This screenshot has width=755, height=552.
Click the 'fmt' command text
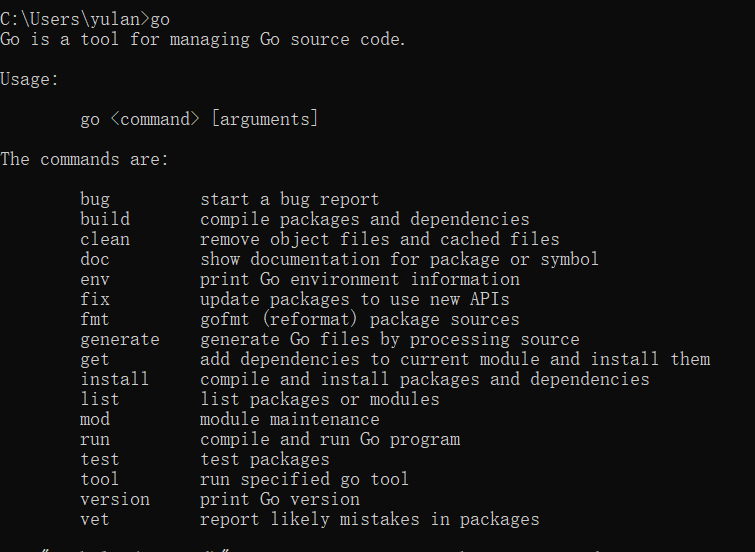tap(95, 319)
